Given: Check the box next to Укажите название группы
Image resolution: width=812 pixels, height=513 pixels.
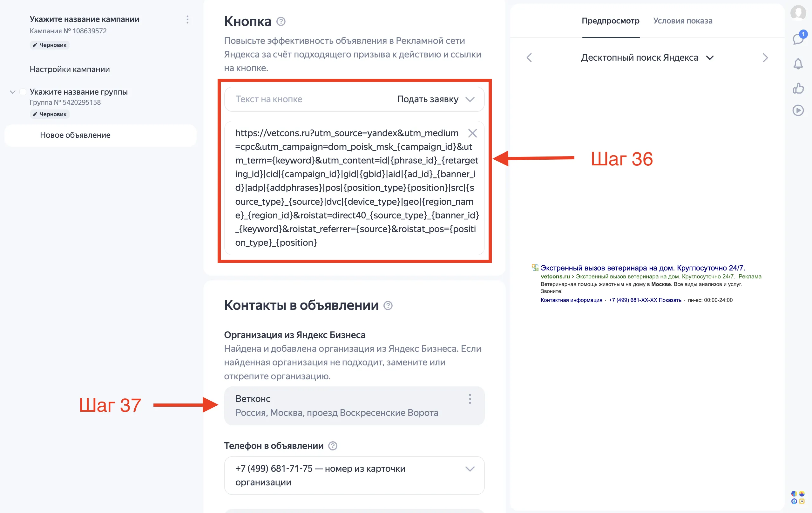Looking at the screenshot, I should pos(22,91).
